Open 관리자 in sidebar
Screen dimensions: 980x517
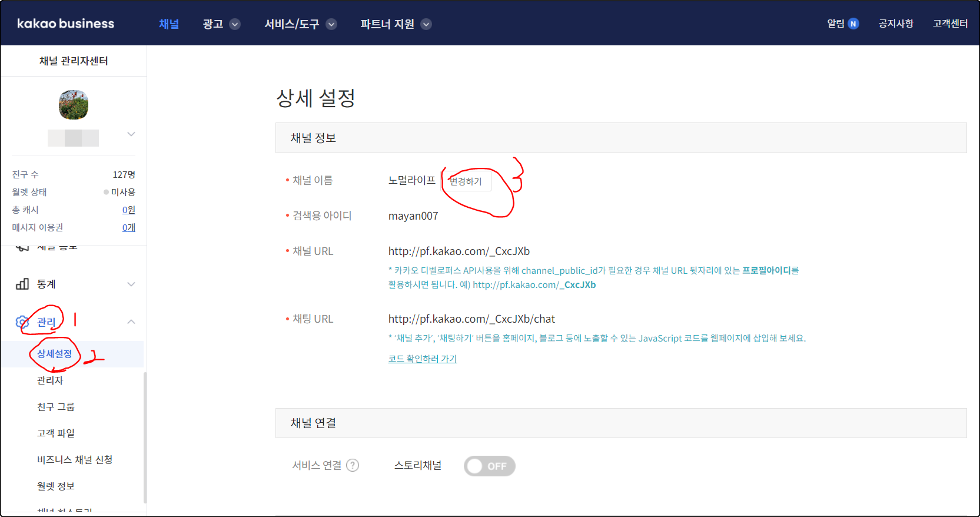(x=50, y=380)
